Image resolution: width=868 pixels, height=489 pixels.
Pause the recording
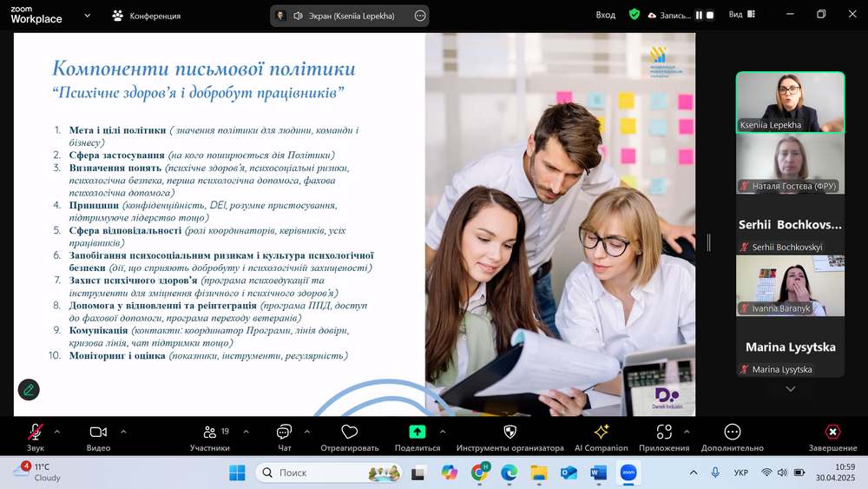[x=699, y=16]
